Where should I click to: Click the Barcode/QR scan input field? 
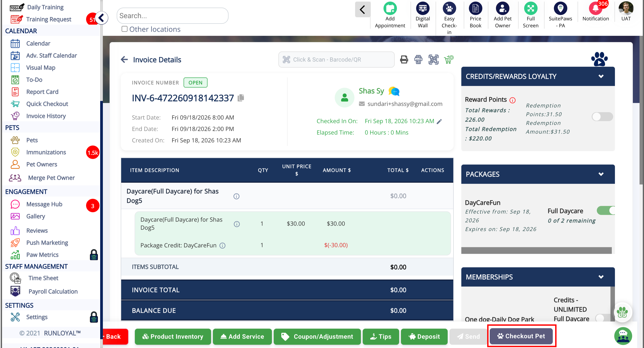click(x=336, y=60)
